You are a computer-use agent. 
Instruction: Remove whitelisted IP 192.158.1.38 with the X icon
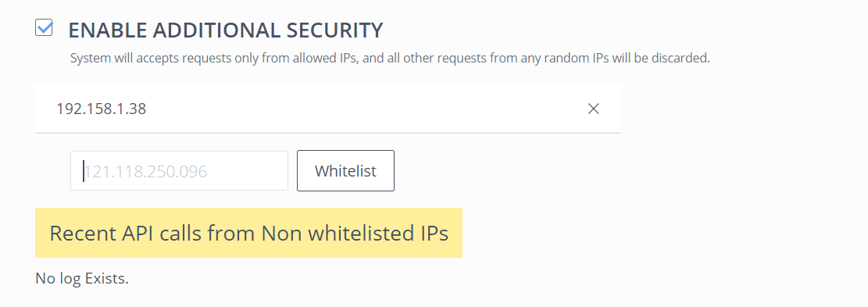(x=594, y=109)
